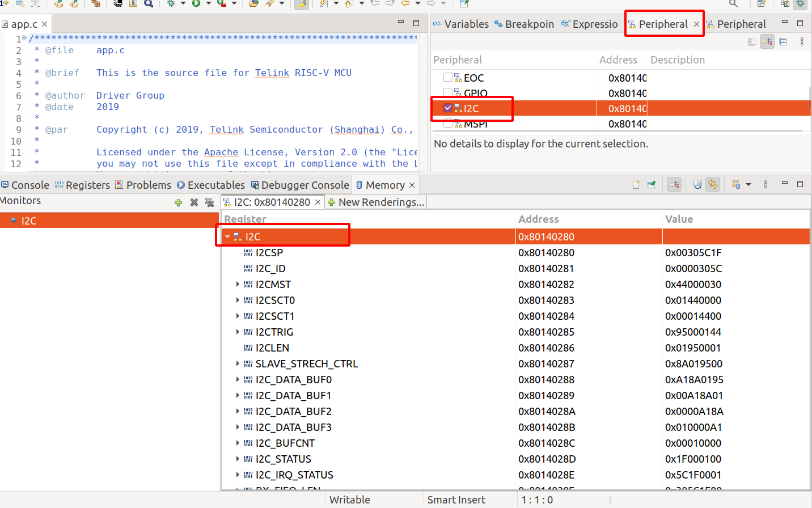Click the Debug bug toolbar icon

pyautogui.click(x=171, y=4)
